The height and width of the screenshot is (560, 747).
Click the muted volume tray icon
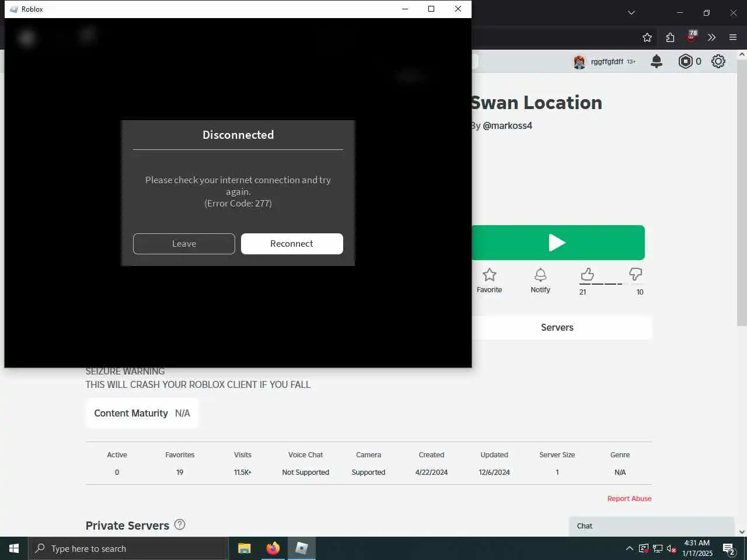(x=672, y=548)
